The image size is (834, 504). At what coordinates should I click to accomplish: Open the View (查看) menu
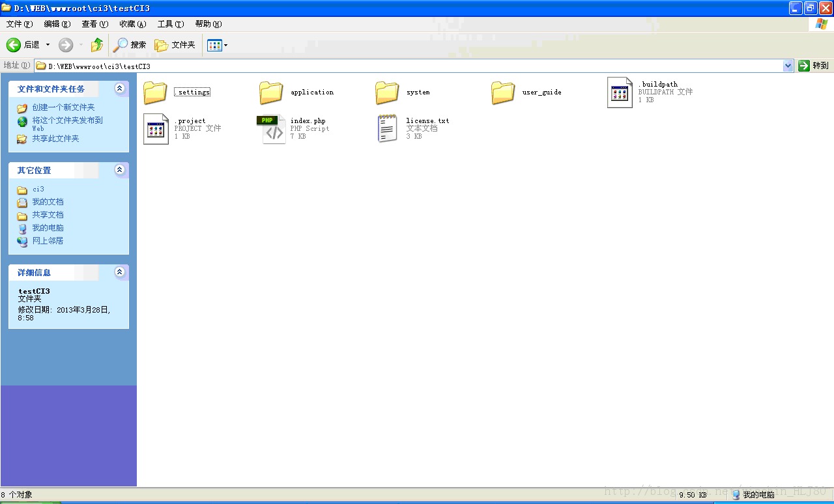[x=94, y=24]
